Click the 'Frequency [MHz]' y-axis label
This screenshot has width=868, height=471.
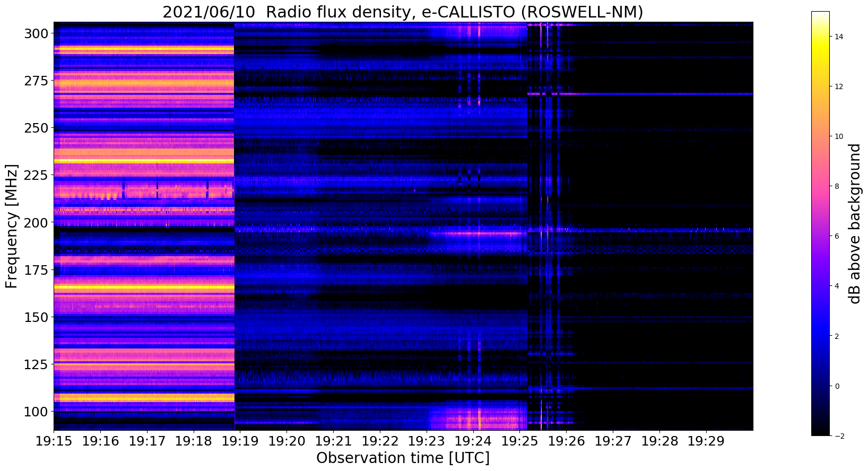12,226
